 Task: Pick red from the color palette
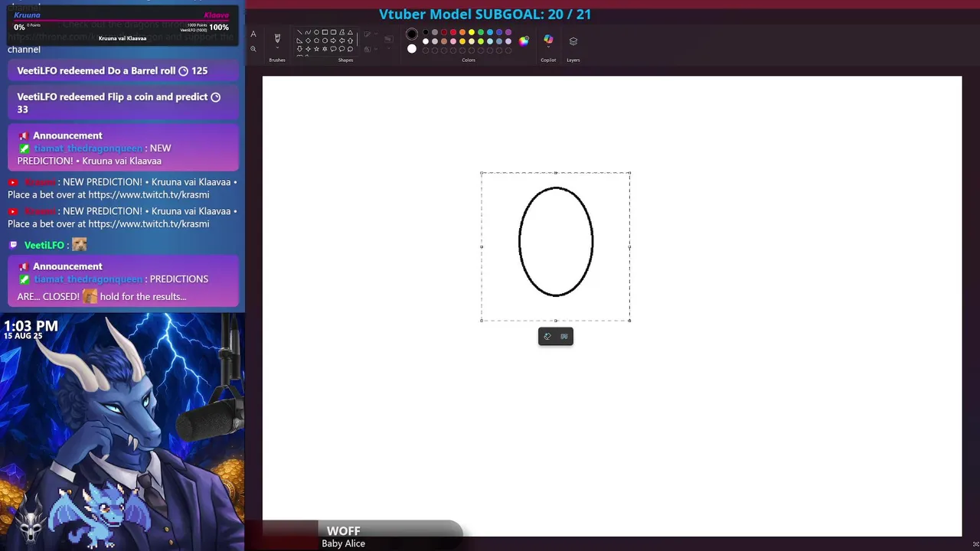(453, 32)
